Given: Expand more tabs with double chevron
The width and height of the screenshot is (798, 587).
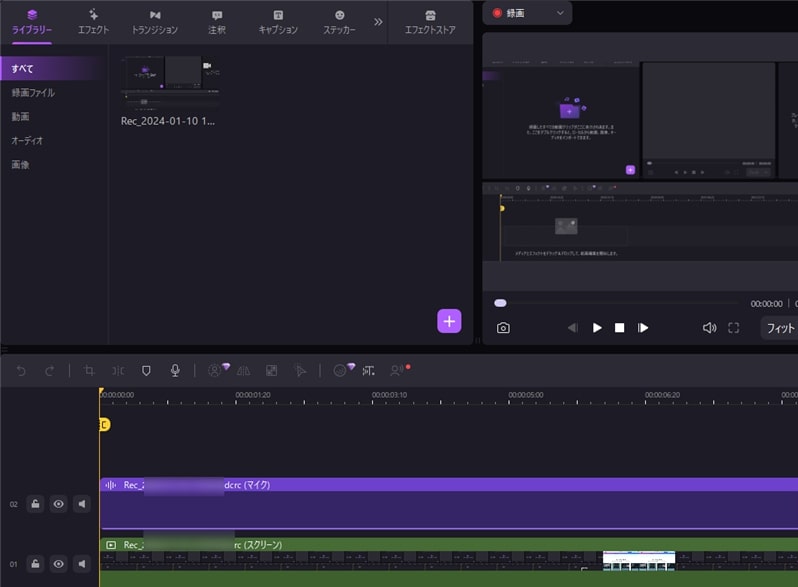Looking at the screenshot, I should 378,21.
